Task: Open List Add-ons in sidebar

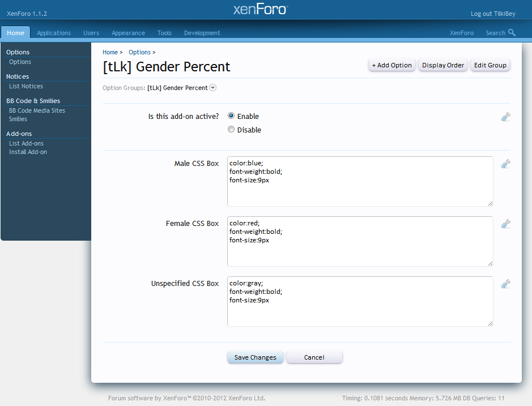Action: [x=26, y=143]
